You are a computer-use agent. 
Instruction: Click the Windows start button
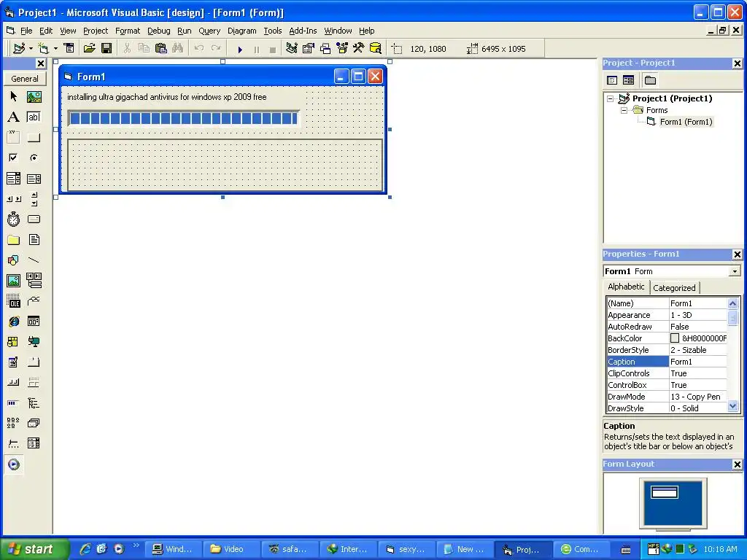click(x=34, y=549)
